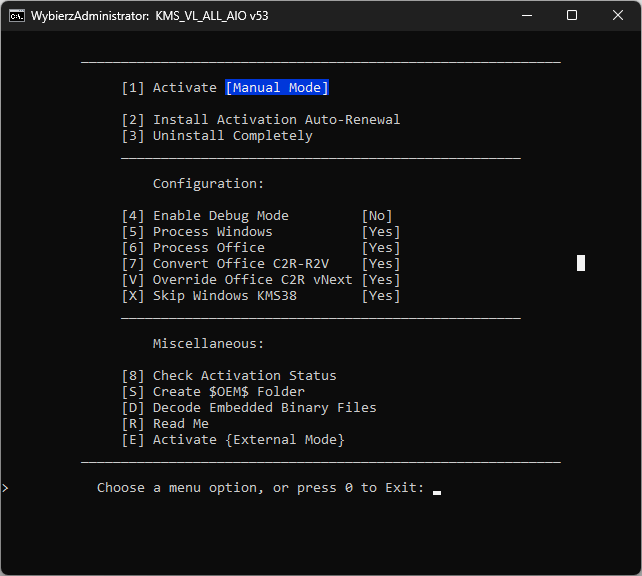The height and width of the screenshot is (576, 642).
Task: Click 'Skip Windows KMS38' option text
Action: click(x=225, y=296)
